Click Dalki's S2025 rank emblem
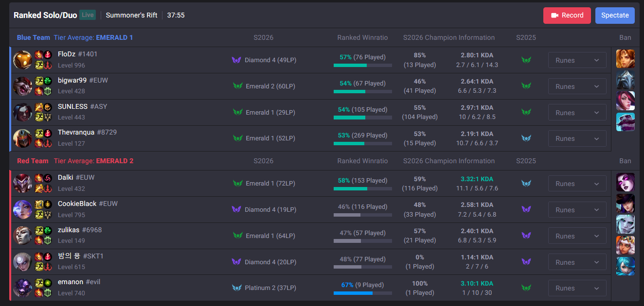 click(526, 184)
